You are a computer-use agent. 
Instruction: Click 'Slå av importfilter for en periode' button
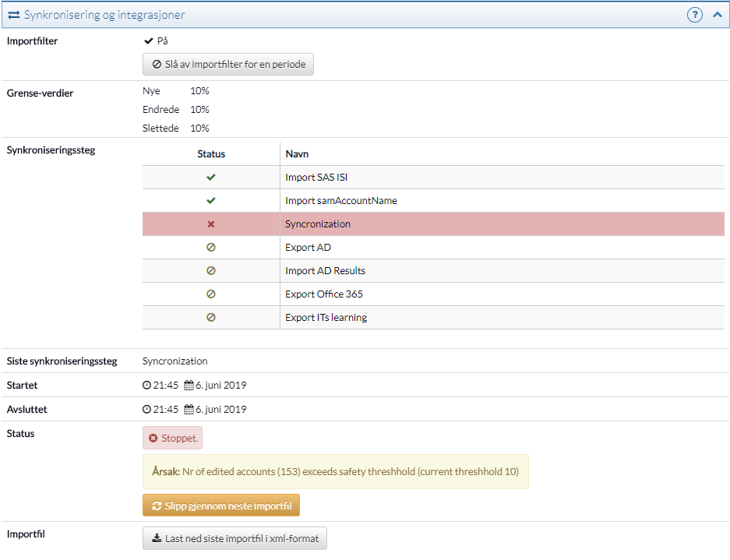click(228, 64)
